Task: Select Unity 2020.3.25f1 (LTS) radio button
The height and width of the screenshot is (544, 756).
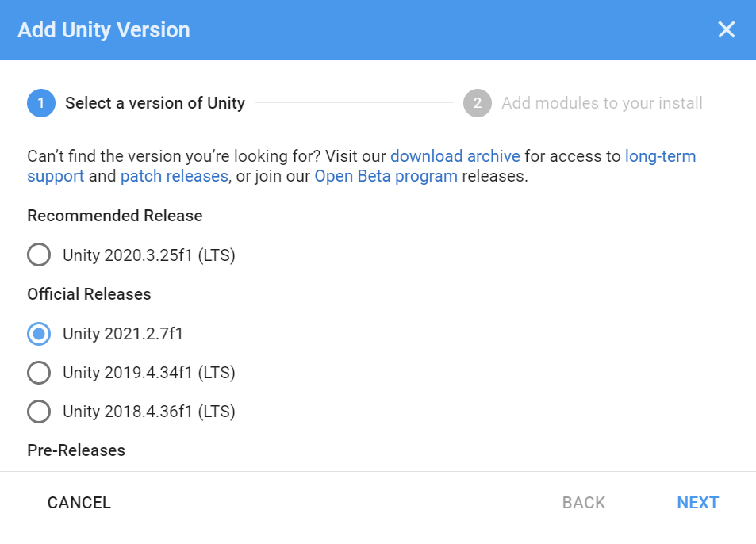Action: [39, 255]
